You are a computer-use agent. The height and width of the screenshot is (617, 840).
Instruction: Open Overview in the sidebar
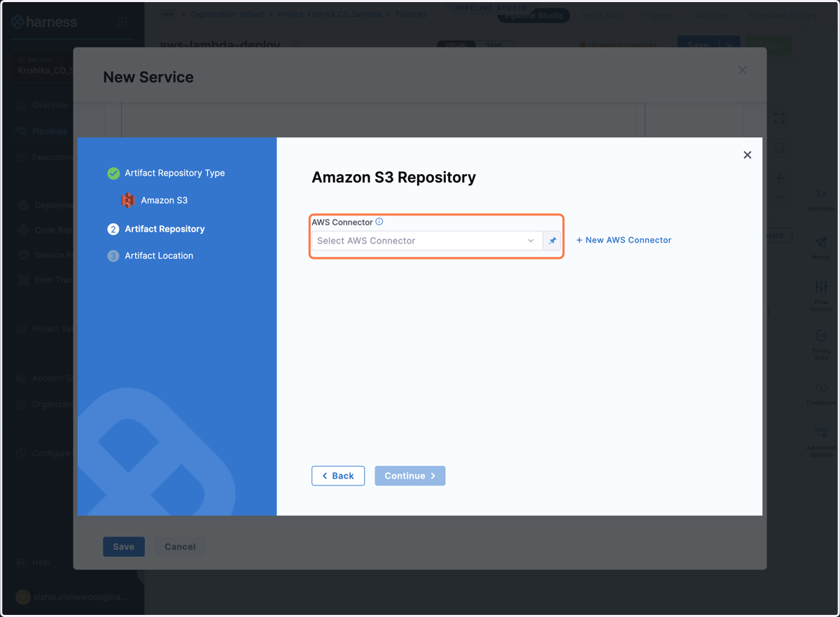click(x=42, y=105)
